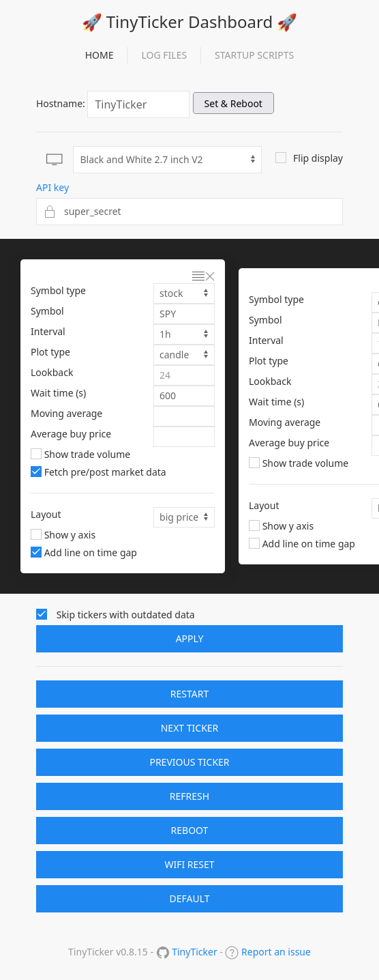Click the left rocket icon in title
379x980 pixels.
pyautogui.click(x=92, y=23)
